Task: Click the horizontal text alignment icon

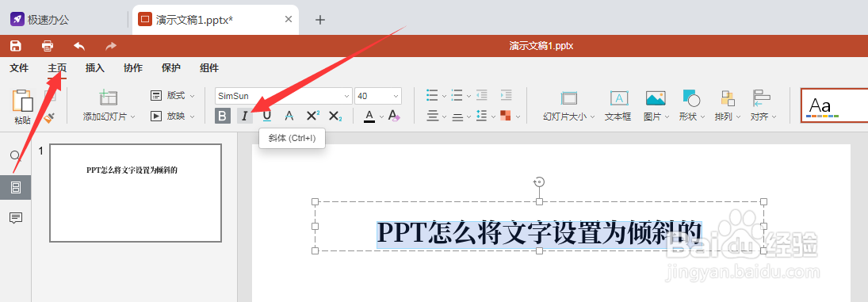Action: coord(432,117)
